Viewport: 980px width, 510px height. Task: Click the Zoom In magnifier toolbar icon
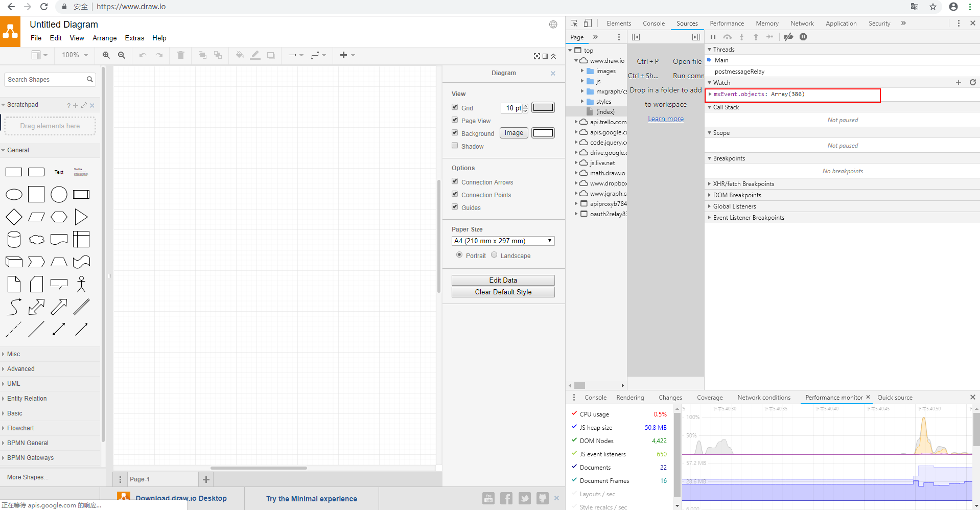pos(106,55)
